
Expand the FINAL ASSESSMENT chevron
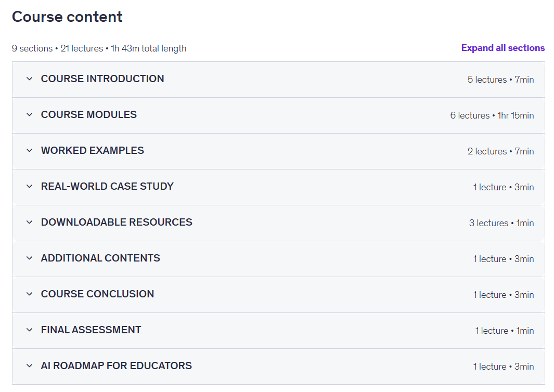pyautogui.click(x=30, y=330)
